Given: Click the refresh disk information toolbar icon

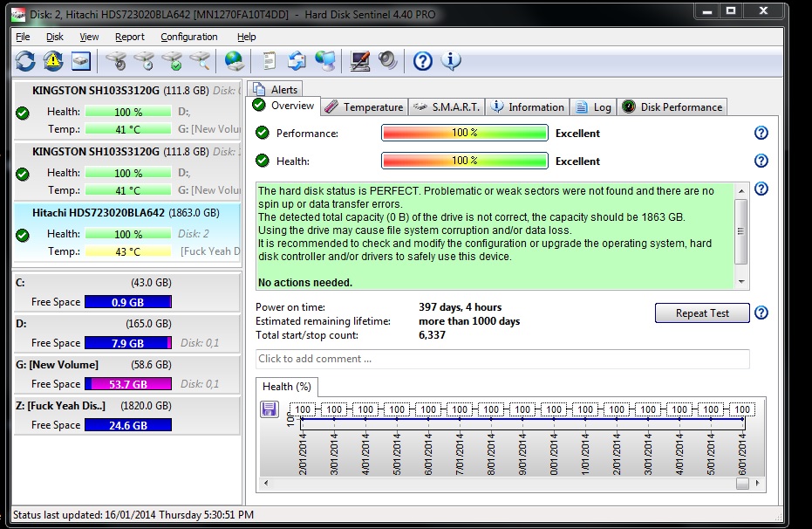Looking at the screenshot, I should tap(25, 60).
